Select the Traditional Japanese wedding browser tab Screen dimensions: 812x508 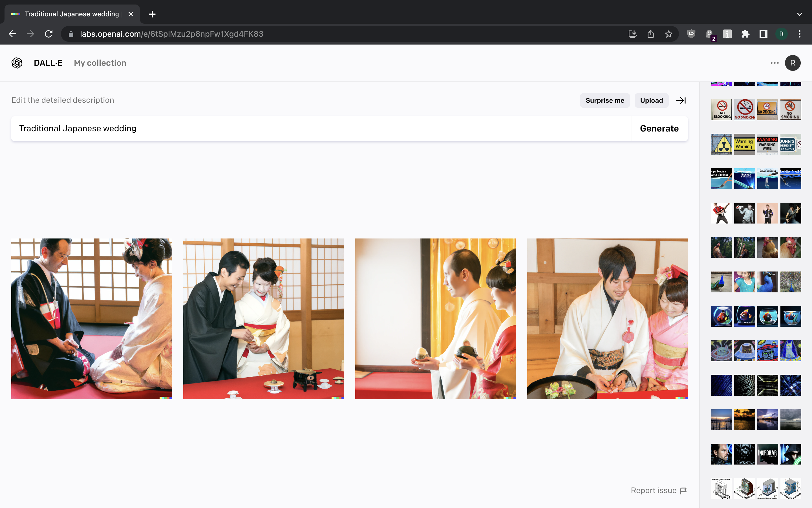pos(72,14)
